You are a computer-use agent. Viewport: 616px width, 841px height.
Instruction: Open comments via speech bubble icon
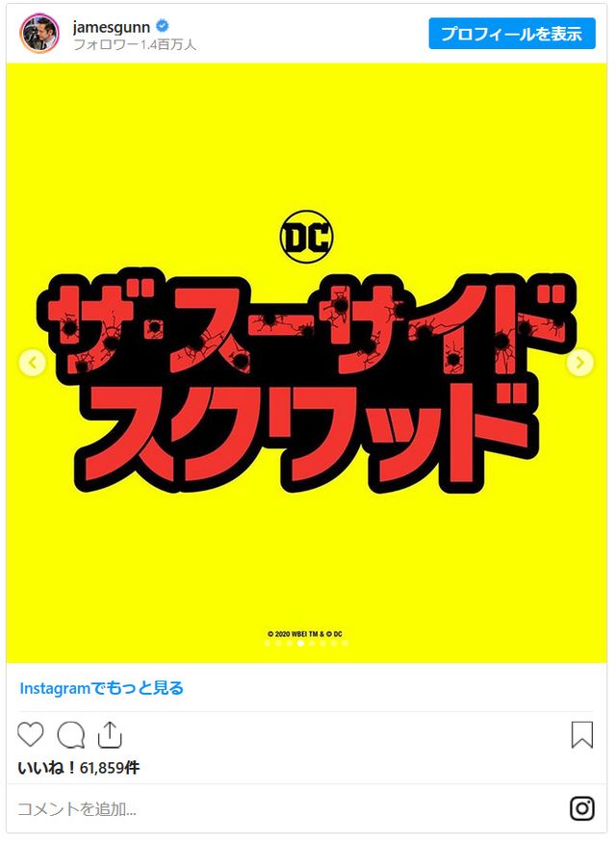71,735
